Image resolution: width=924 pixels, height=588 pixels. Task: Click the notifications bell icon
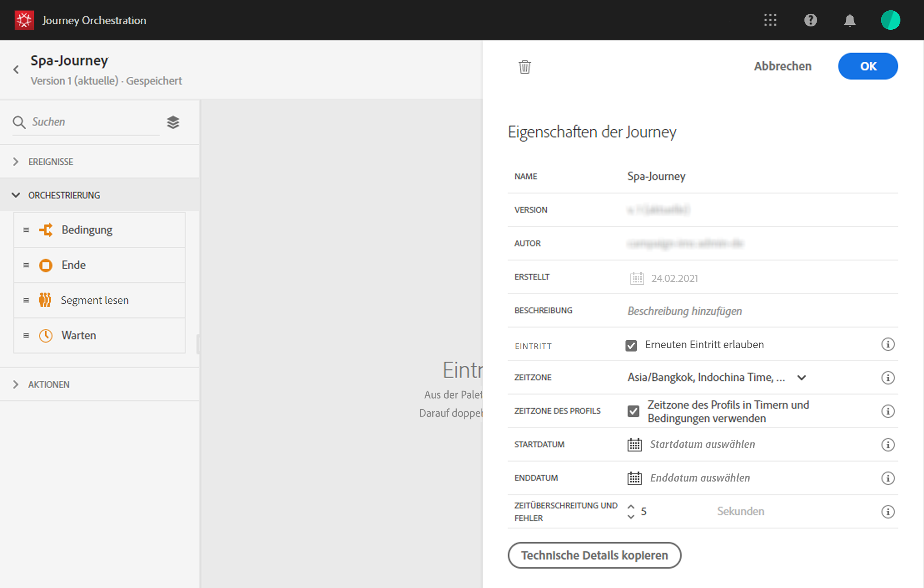tap(850, 20)
